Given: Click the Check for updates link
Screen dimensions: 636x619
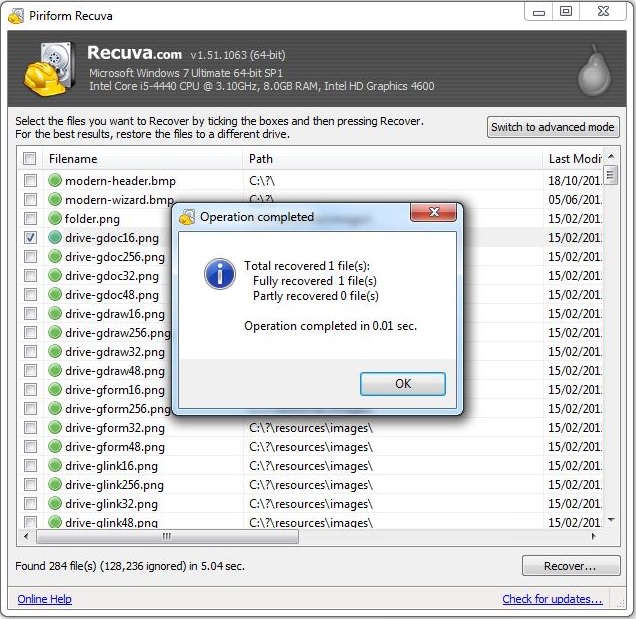Looking at the screenshot, I should pyautogui.click(x=552, y=599).
